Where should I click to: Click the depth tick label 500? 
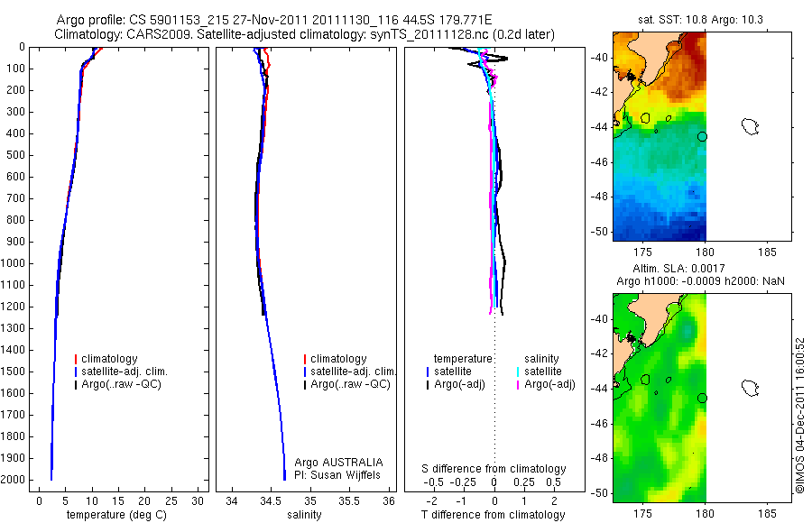coord(16,155)
